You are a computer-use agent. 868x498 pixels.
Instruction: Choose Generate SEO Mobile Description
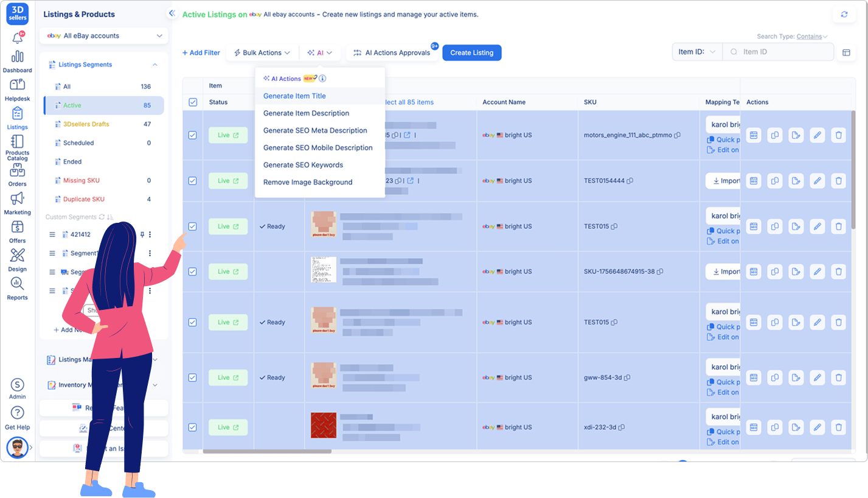[x=318, y=147]
